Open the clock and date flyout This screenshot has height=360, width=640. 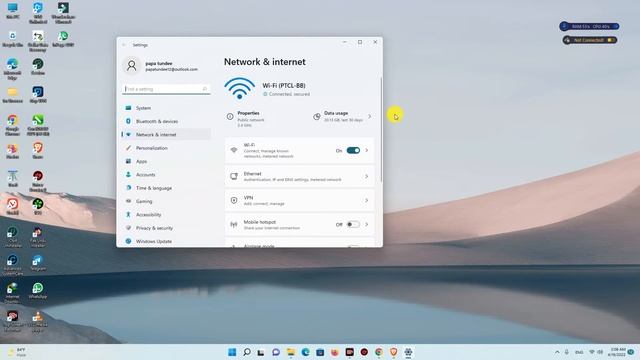(x=617, y=352)
